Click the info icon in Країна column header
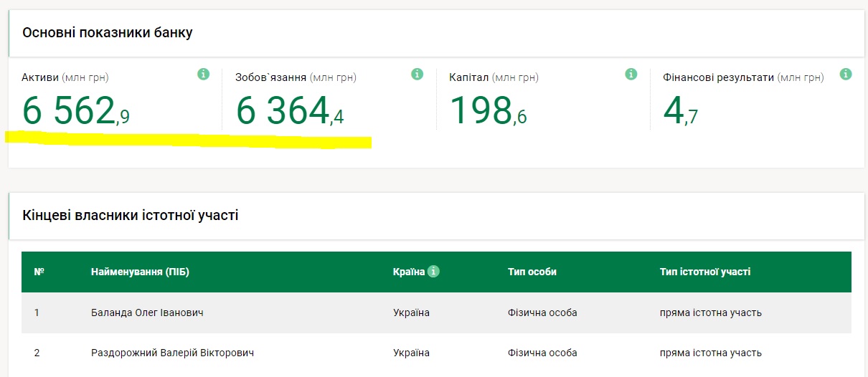868x377 pixels. pyautogui.click(x=433, y=272)
